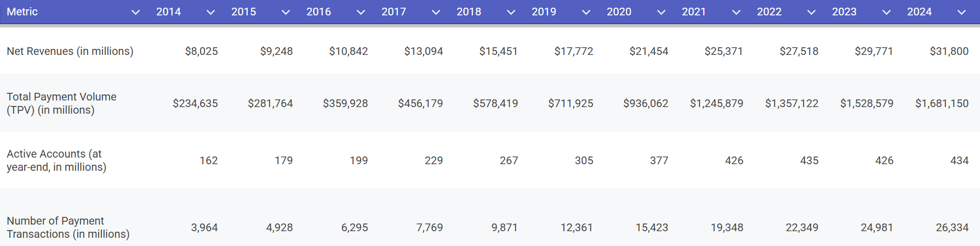Click the $27,518 net revenue cell
This screenshot has width=980, height=246.
coord(799,51)
